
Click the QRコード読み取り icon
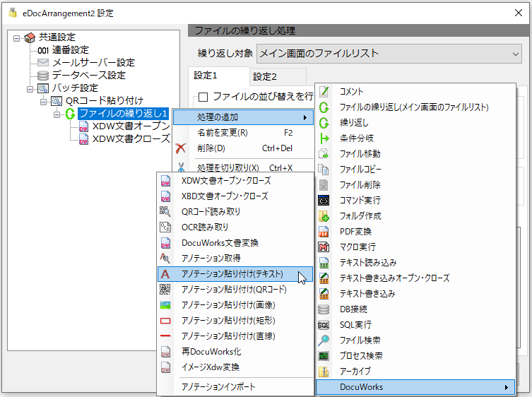pos(165,212)
